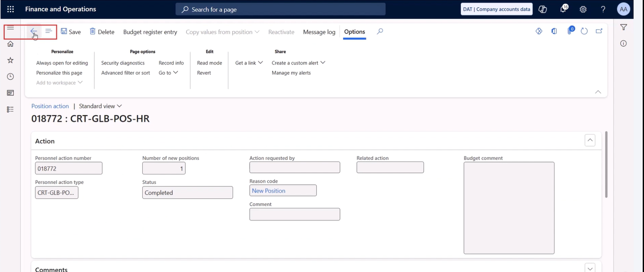644x272 pixels.
Task: Expand the navigation pane hamburger
Action: 10,28
